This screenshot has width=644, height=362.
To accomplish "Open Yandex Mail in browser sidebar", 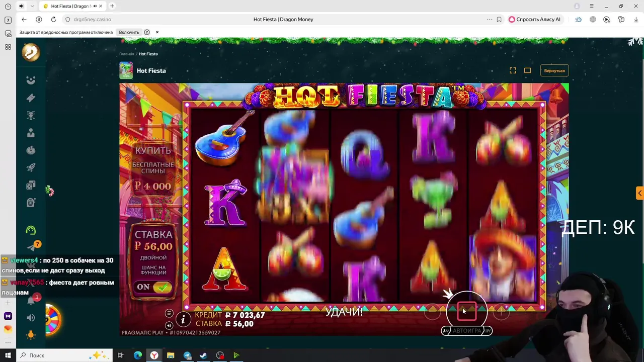I will 8,329.
